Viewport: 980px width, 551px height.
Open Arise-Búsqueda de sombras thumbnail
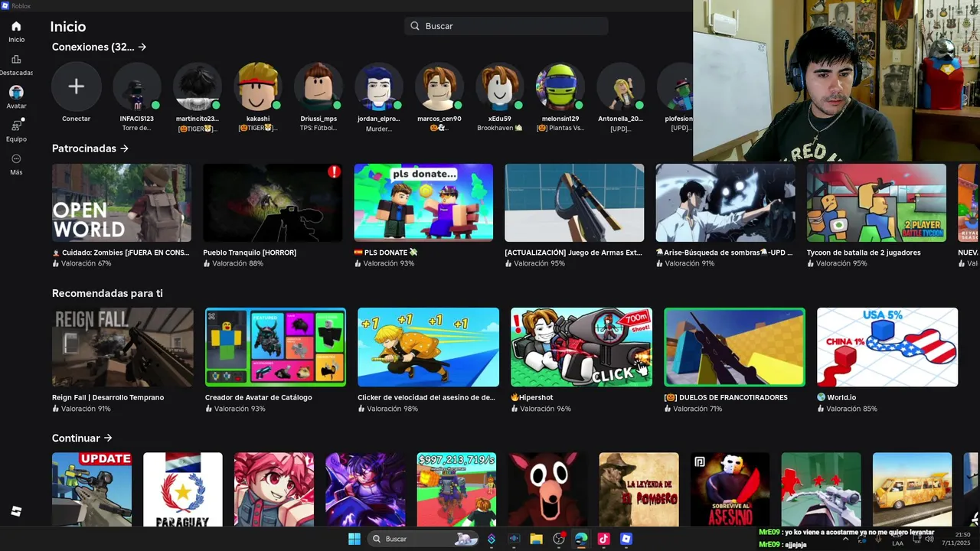point(725,203)
